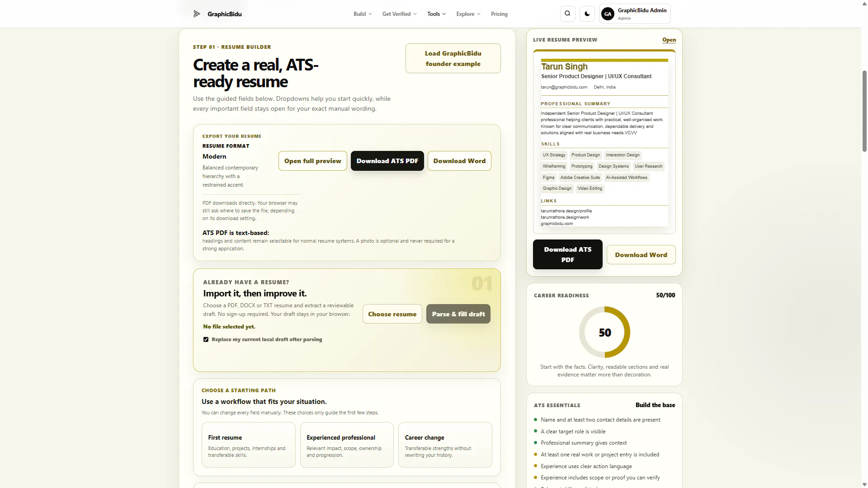
Task: Click the 50/100 readiness score text
Action: (665, 295)
